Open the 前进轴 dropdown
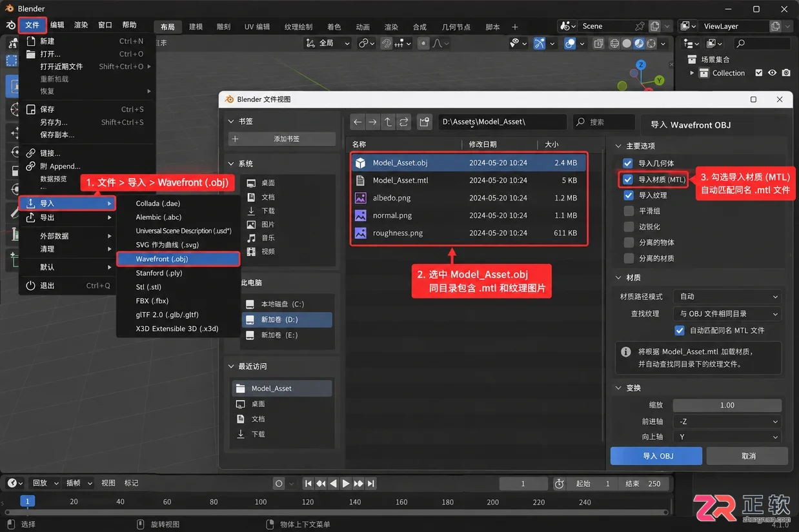799x532 pixels. pyautogui.click(x=727, y=421)
